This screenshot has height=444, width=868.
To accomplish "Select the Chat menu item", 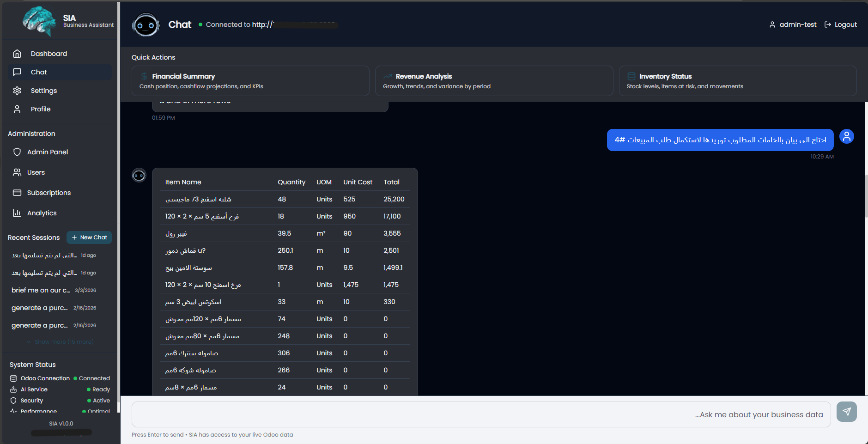I will [x=60, y=72].
